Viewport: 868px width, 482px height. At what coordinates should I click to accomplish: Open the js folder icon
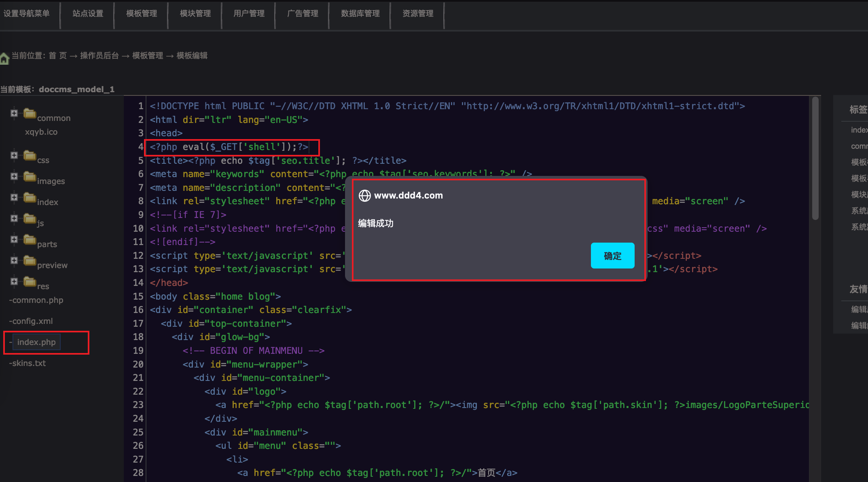pos(30,219)
